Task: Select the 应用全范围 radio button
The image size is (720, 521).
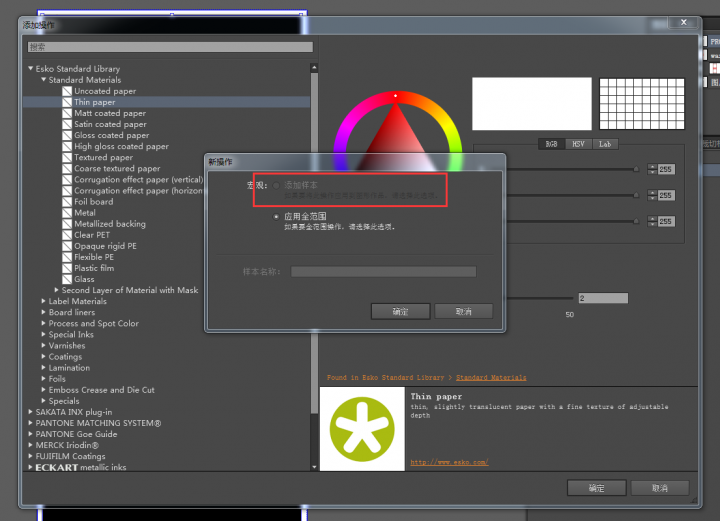Action: tap(276, 216)
